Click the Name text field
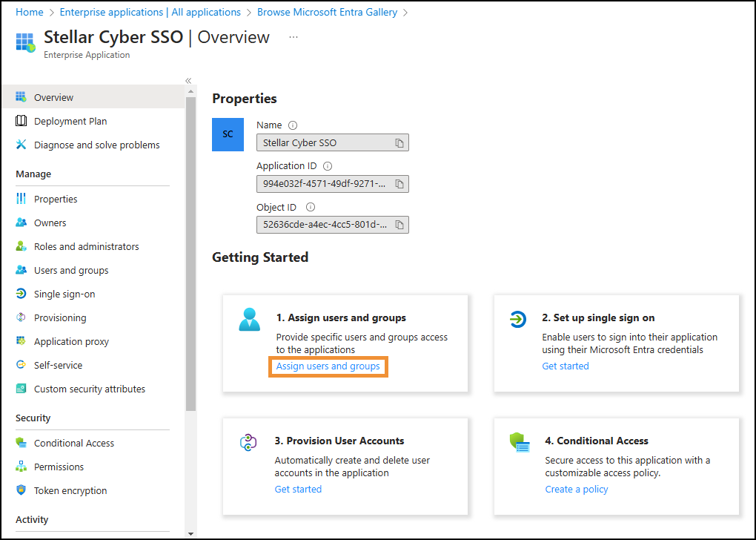Viewport: 756px width, 540px height. click(324, 143)
